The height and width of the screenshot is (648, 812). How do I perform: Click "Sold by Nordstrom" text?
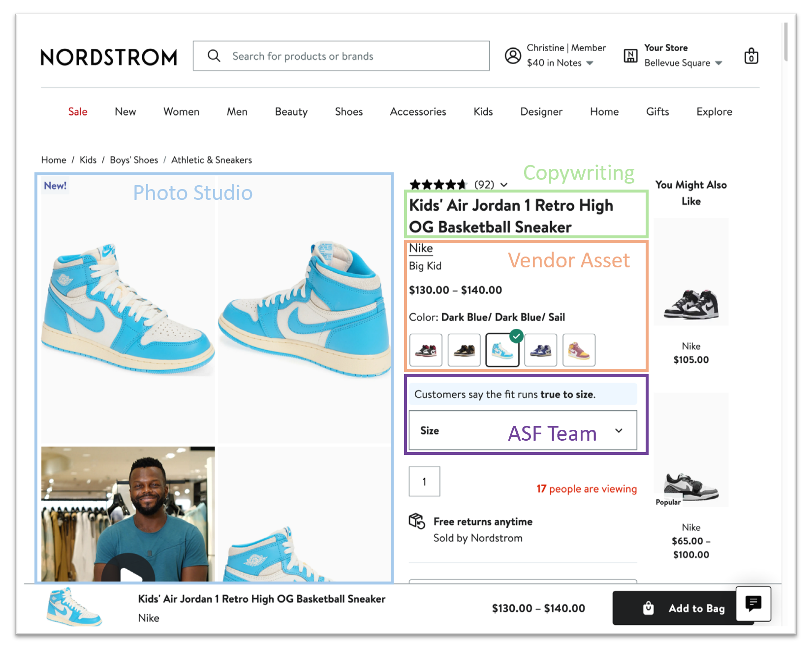[478, 538]
